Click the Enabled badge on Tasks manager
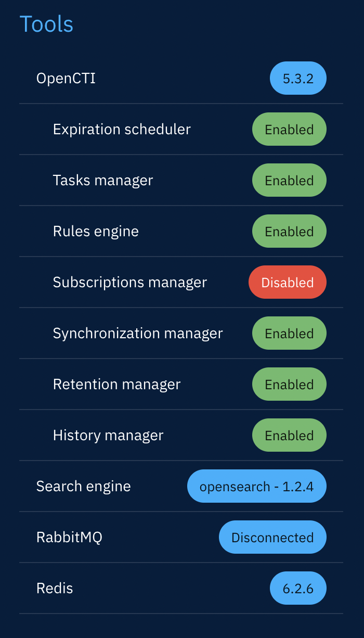 pos(289,180)
